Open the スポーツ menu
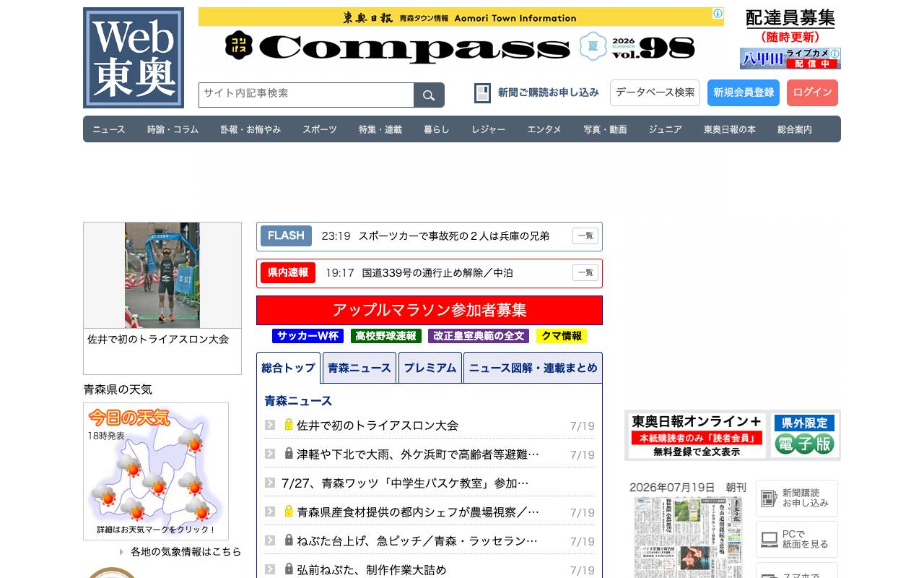 pos(320,129)
